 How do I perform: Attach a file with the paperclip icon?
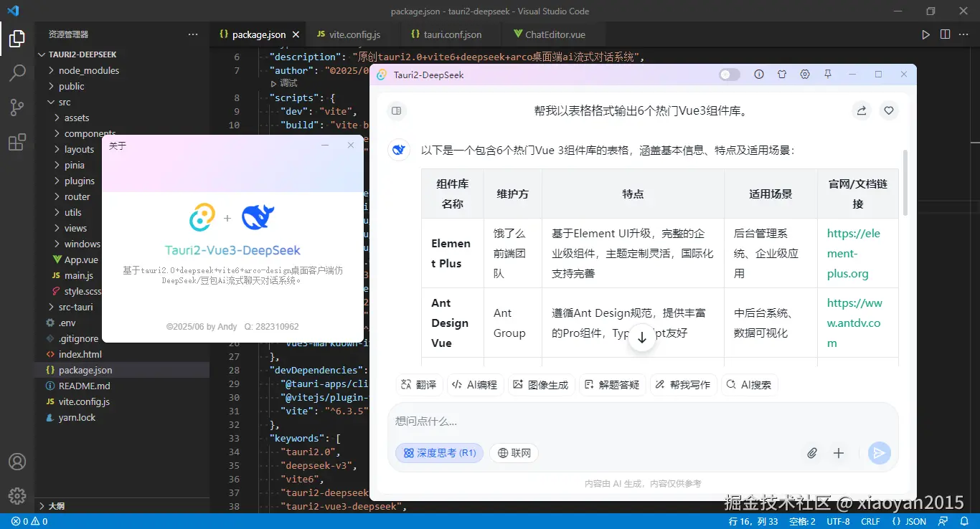coord(812,452)
